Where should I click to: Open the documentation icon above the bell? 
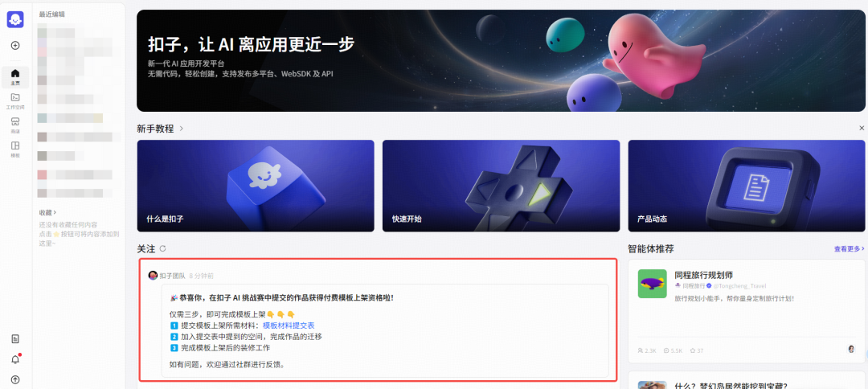[15, 338]
